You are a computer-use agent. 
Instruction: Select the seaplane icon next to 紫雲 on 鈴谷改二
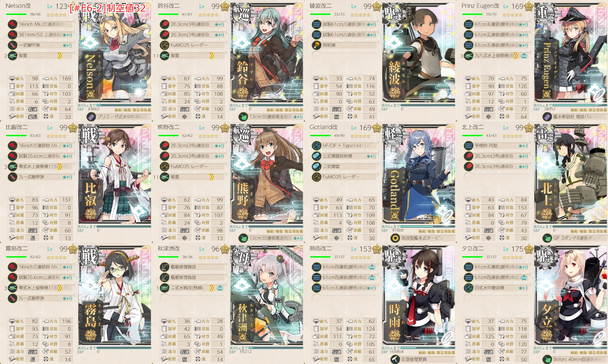point(165,56)
